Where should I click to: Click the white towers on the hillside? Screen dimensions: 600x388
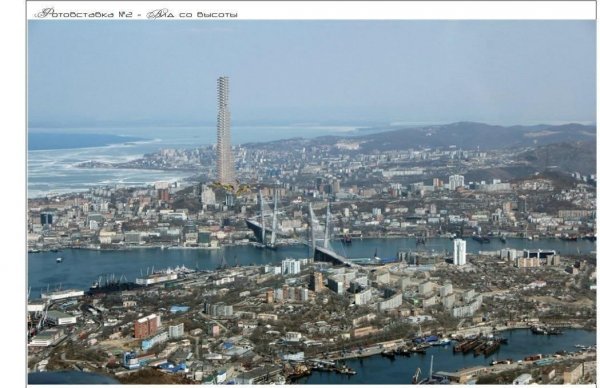pos(456,182)
